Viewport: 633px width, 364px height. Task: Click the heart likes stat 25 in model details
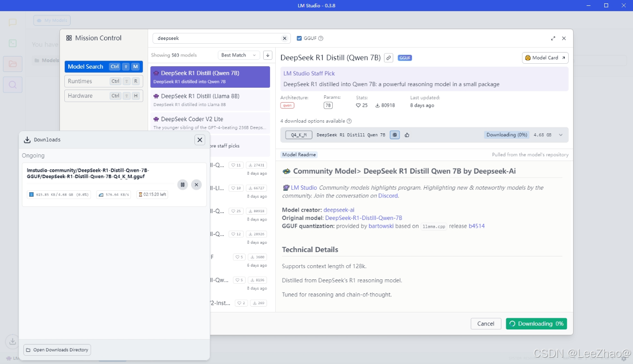pos(362,106)
